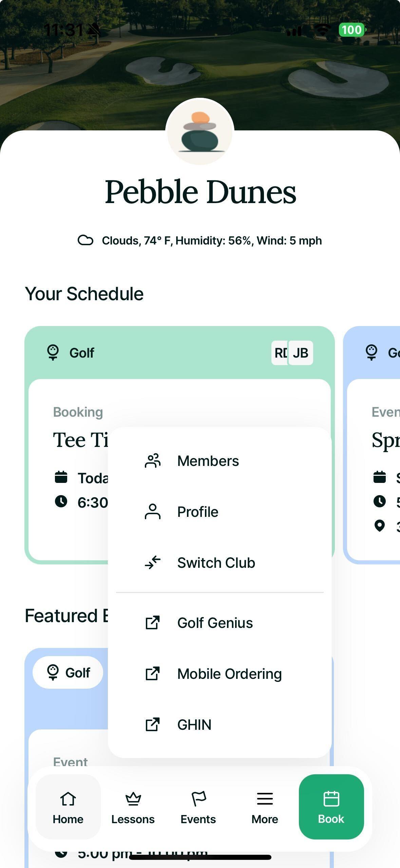
Task: Tap the Profile person icon
Action: pos(153,512)
